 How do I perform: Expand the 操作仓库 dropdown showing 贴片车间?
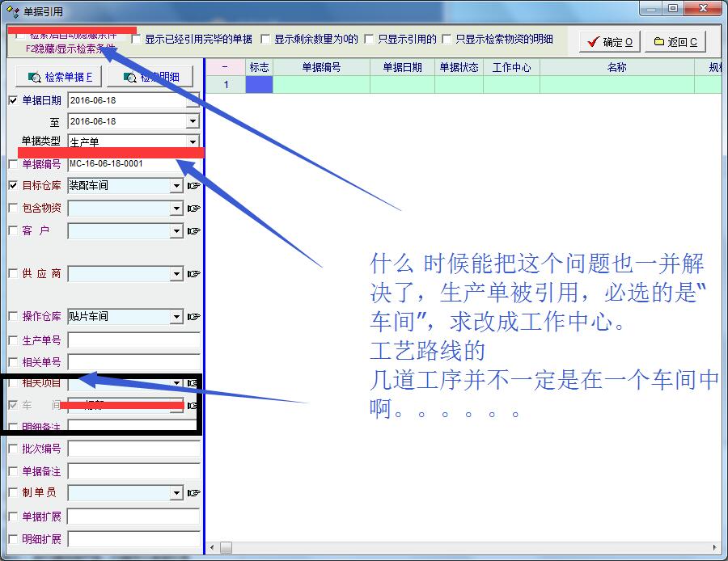176,317
